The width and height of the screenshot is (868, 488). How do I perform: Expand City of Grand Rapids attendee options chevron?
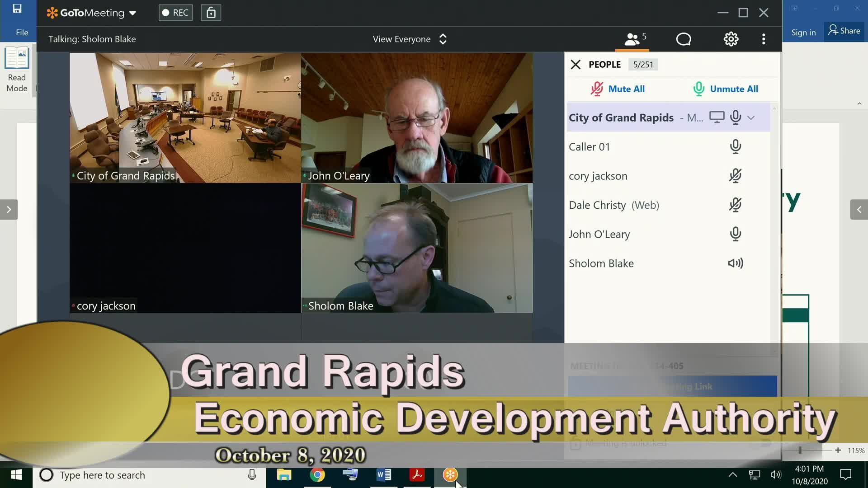tap(751, 118)
